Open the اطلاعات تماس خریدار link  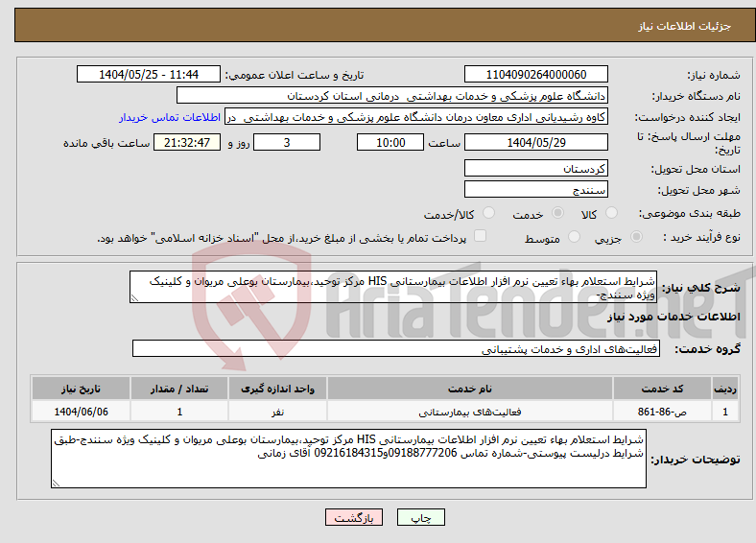[170, 117]
